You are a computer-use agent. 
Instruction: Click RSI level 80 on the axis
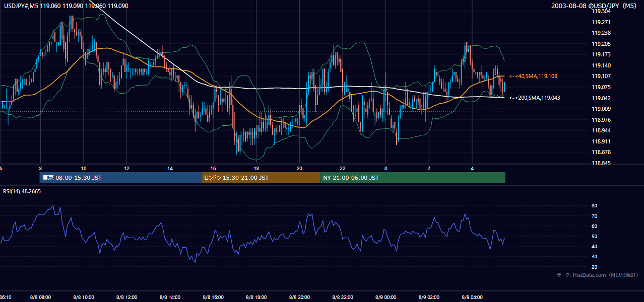click(x=595, y=206)
